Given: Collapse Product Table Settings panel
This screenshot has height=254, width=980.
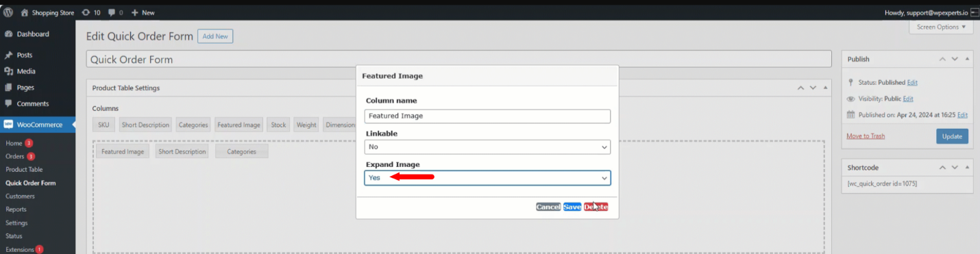Looking at the screenshot, I should click(825, 88).
